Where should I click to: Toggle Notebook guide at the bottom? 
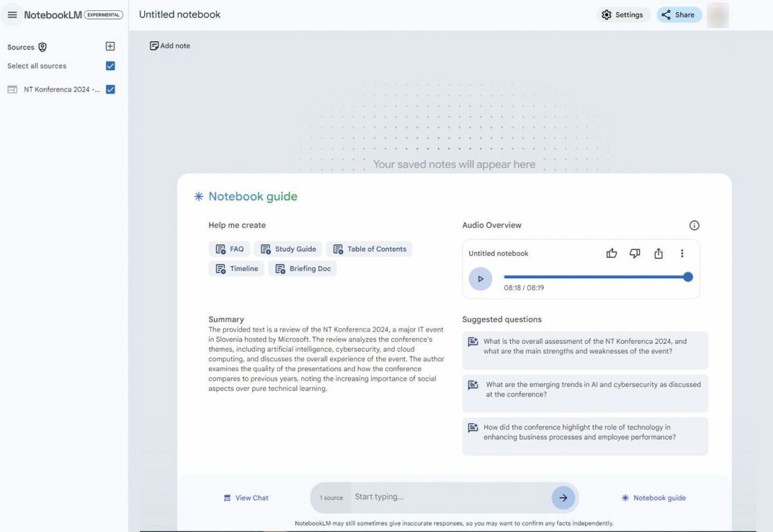click(654, 498)
